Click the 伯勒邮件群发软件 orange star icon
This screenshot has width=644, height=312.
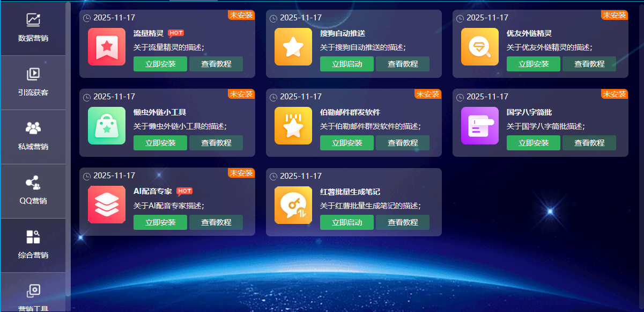(x=293, y=126)
